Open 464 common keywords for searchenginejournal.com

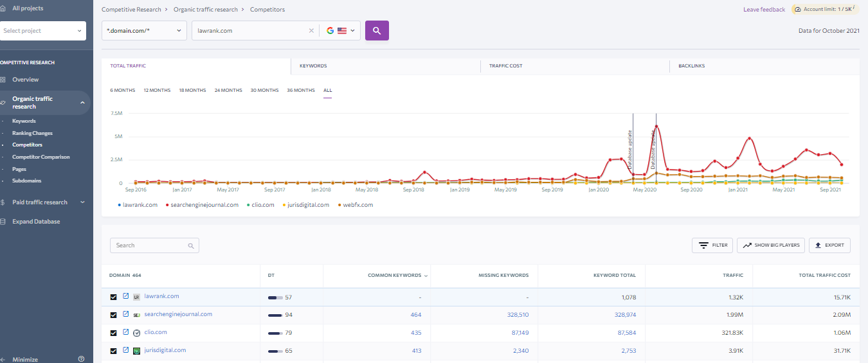[x=415, y=315]
